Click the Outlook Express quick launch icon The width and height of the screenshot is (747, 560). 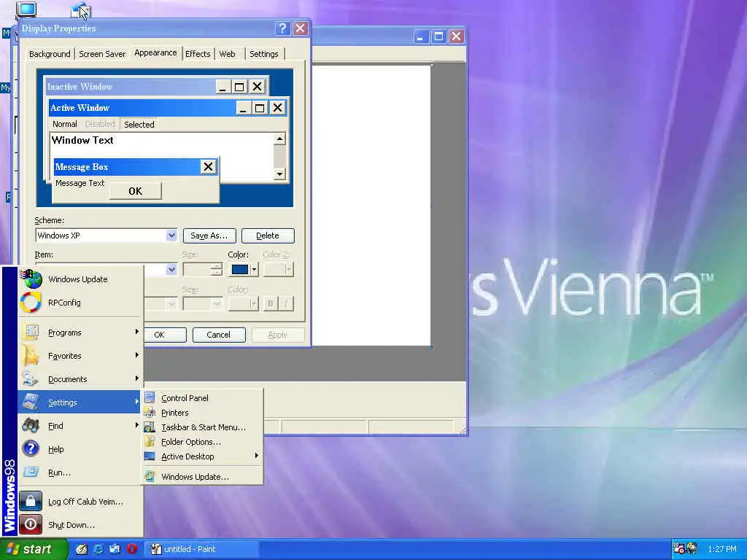tap(115, 549)
